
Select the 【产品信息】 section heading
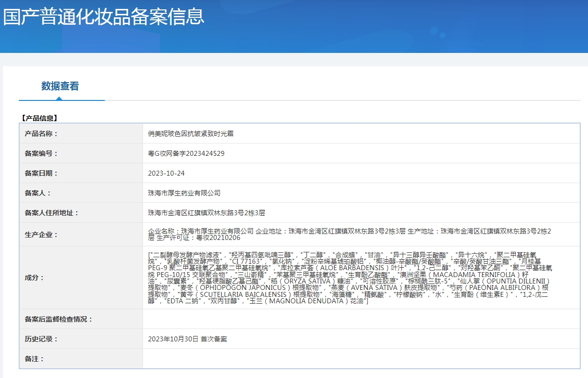click(x=40, y=118)
